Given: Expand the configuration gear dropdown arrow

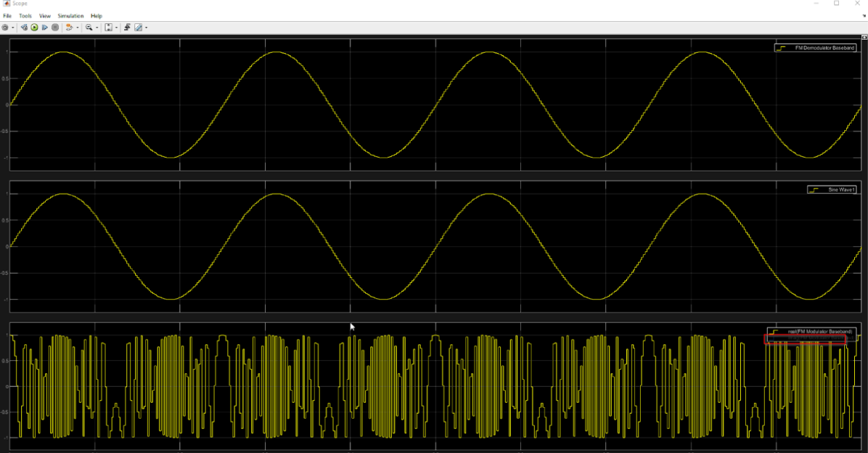Looking at the screenshot, I should 12,28.
